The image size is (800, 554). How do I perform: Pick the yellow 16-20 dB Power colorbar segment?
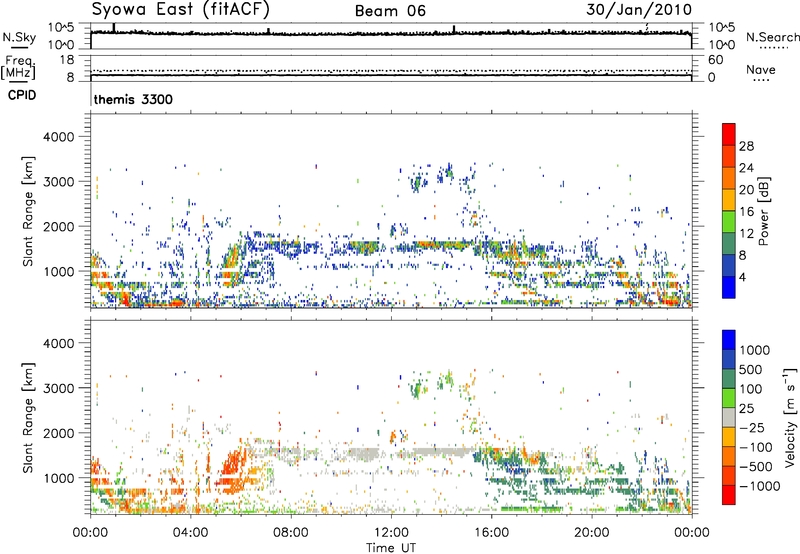pos(729,199)
